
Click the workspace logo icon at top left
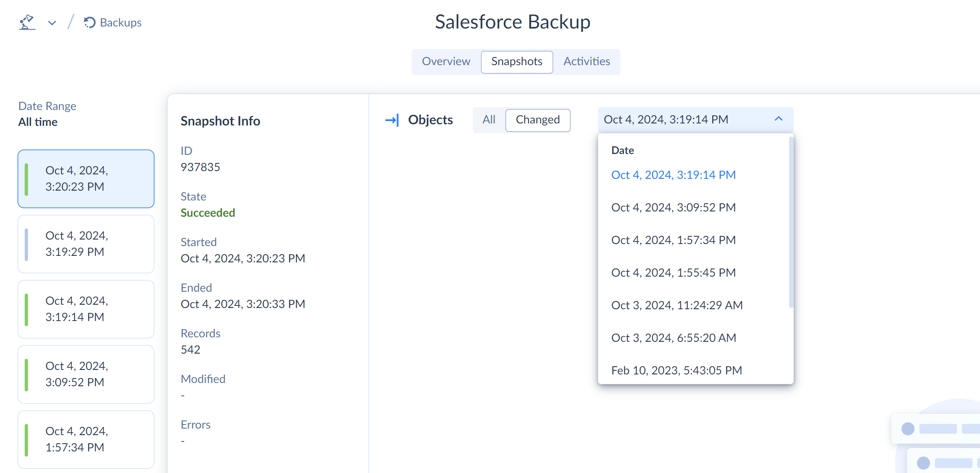[x=27, y=22]
